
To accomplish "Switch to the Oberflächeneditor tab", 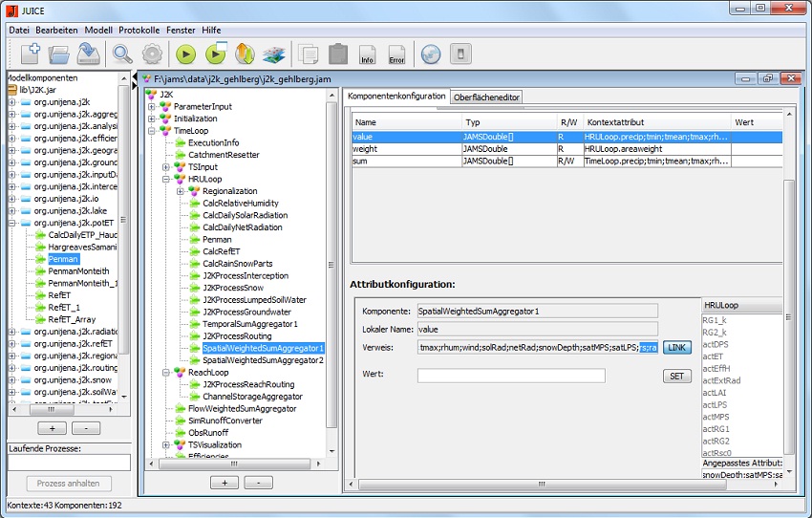I will pyautogui.click(x=486, y=97).
